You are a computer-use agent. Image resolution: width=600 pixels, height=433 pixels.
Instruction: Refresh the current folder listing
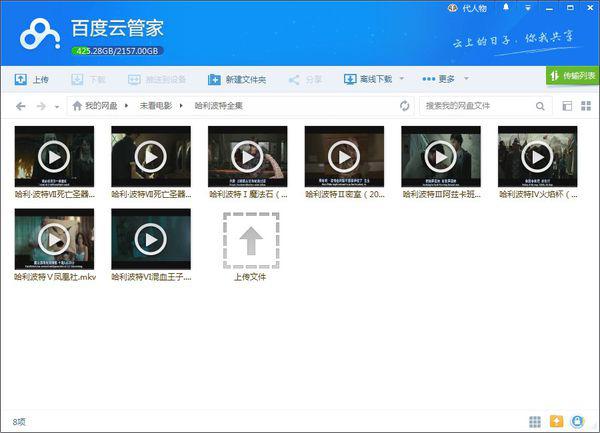(405, 105)
